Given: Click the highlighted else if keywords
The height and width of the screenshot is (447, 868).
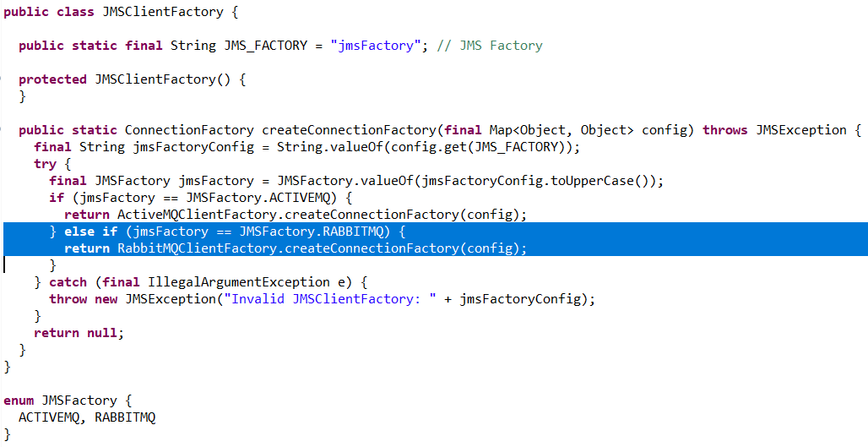Looking at the screenshot, I should point(91,232).
